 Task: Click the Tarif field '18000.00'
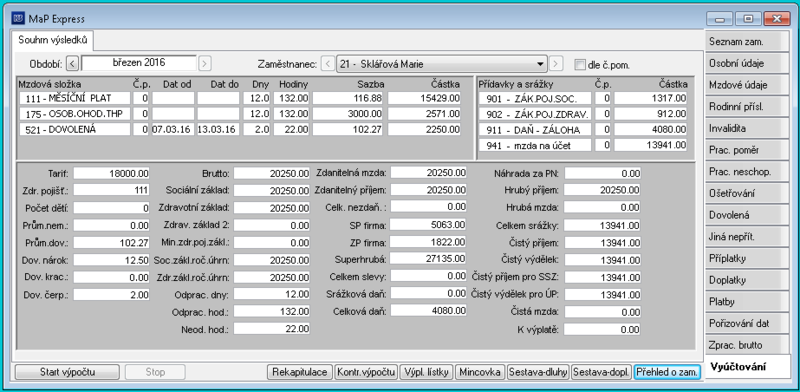tap(111, 173)
